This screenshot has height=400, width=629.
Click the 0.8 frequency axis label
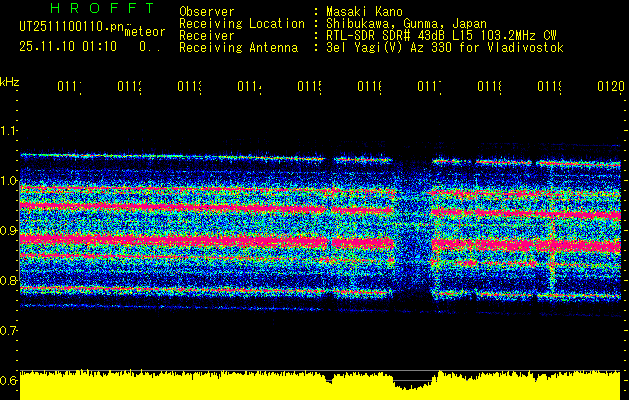8,281
